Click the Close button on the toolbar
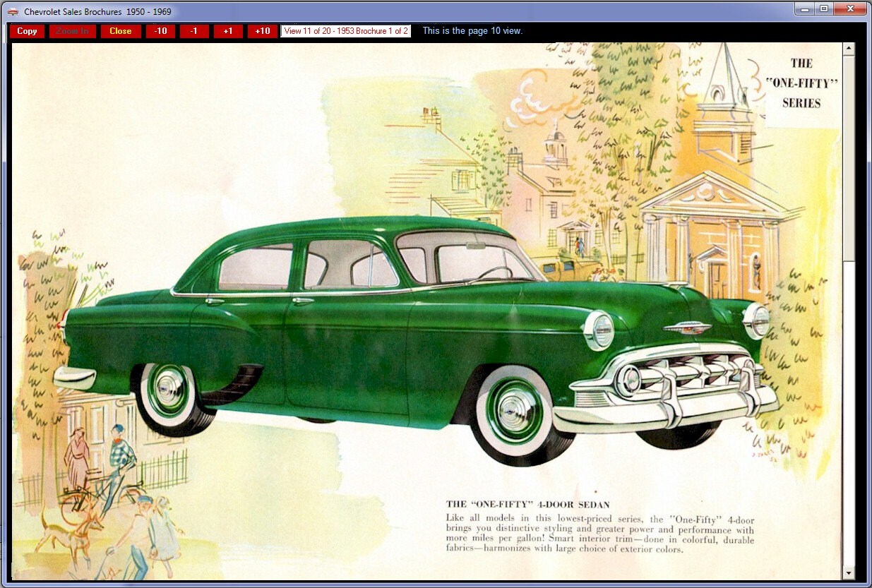Image resolution: width=872 pixels, height=588 pixels. coord(121,31)
